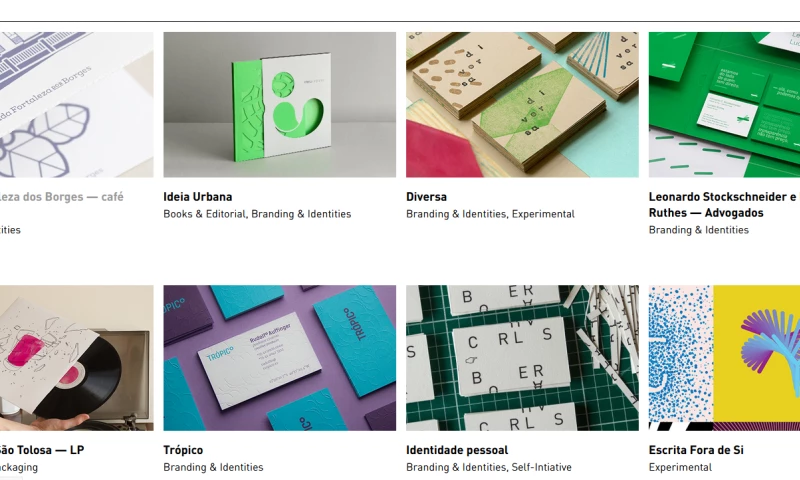Click the Ideia Urbana title link
Screen dimensions: 800x480
197,197
